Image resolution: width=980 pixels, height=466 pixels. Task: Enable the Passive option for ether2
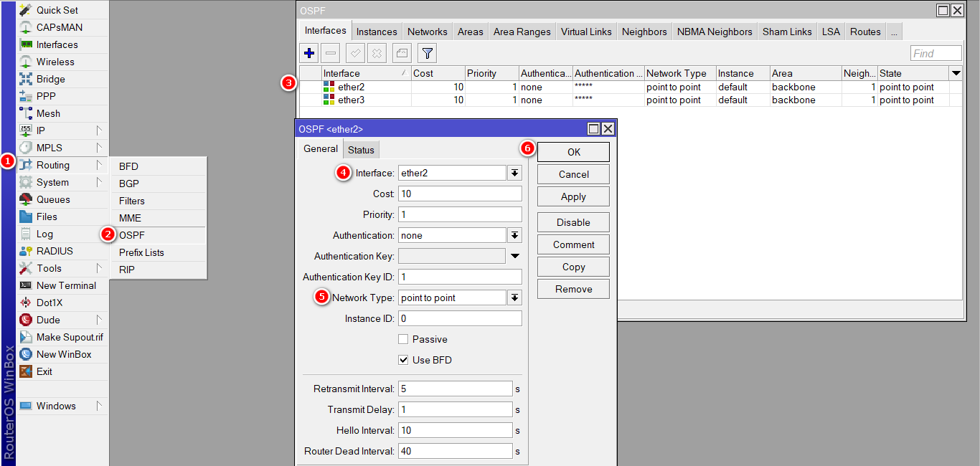[x=403, y=339]
